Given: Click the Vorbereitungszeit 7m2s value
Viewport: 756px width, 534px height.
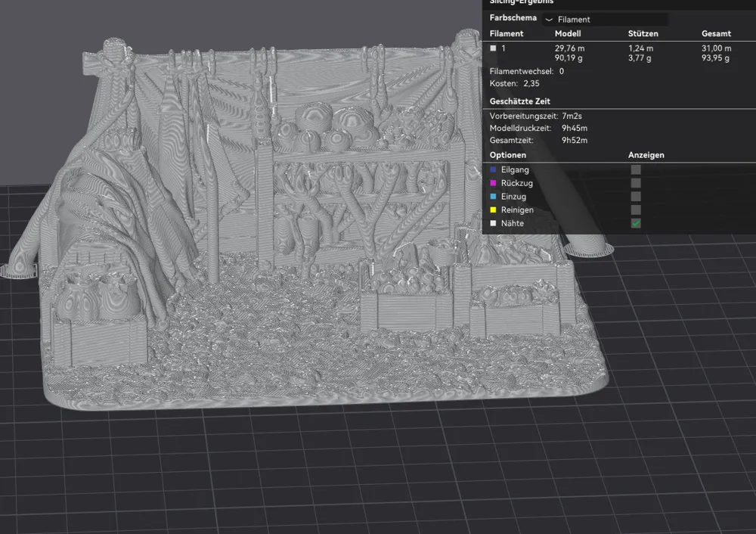Looking at the screenshot, I should (x=572, y=116).
